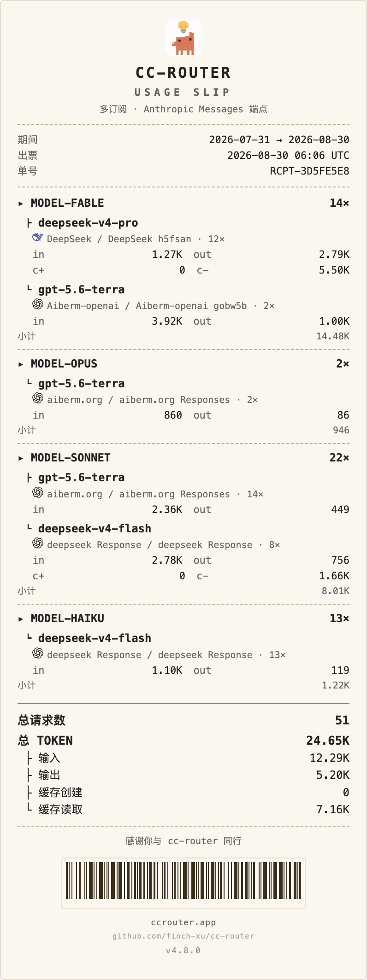Image resolution: width=367 pixels, height=980 pixels.
Task: Click the OpenAI icon beside Aiberm-openai gobw5b
Action: pos(38,304)
